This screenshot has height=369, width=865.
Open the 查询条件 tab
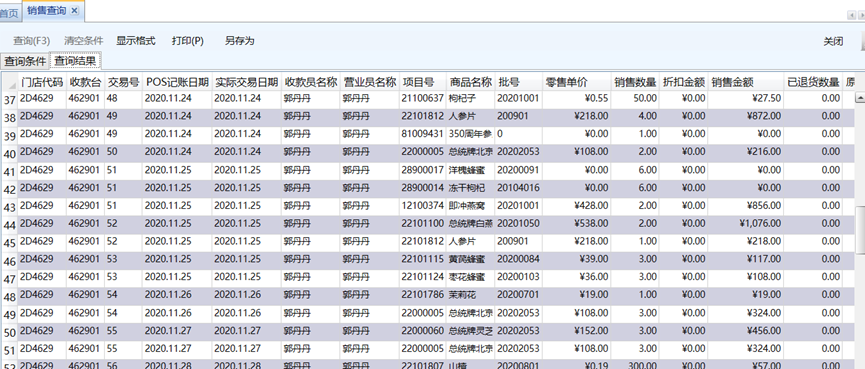25,61
